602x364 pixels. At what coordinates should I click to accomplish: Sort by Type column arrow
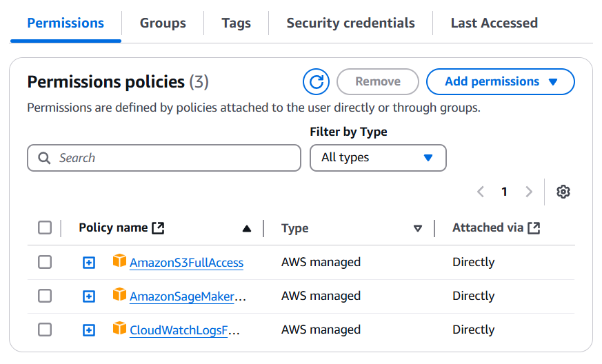click(x=418, y=229)
